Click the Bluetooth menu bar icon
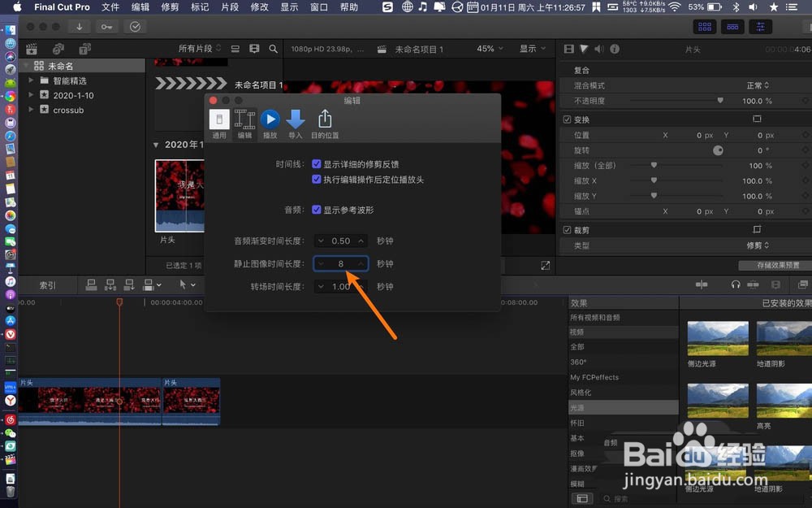 pos(736,7)
